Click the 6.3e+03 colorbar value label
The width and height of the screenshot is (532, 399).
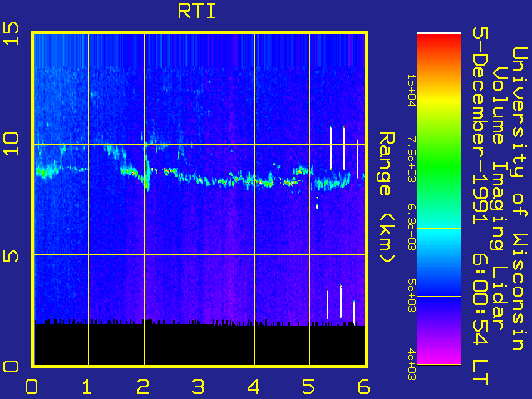[x=411, y=228]
